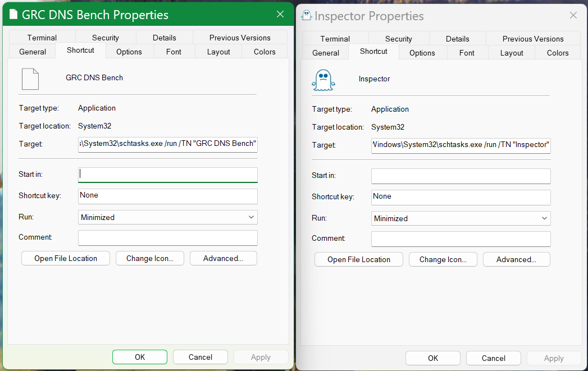
Task: Close the Inspector Properties window
Action: point(573,16)
